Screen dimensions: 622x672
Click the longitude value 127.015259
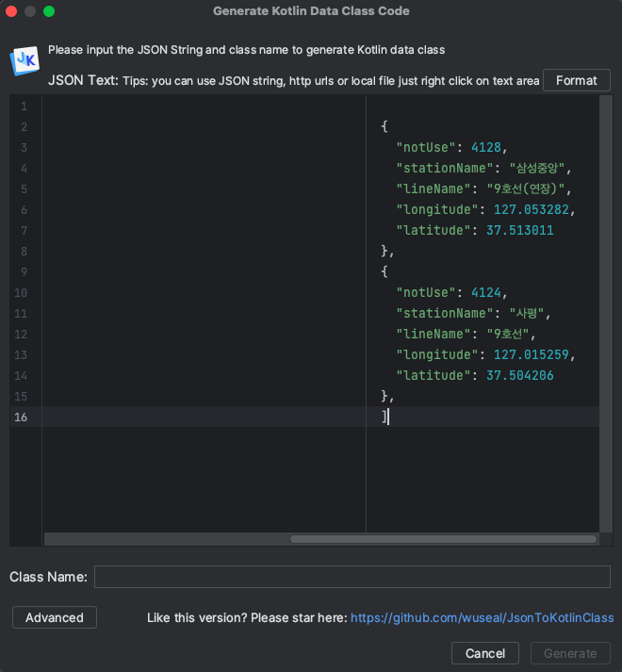(x=532, y=354)
